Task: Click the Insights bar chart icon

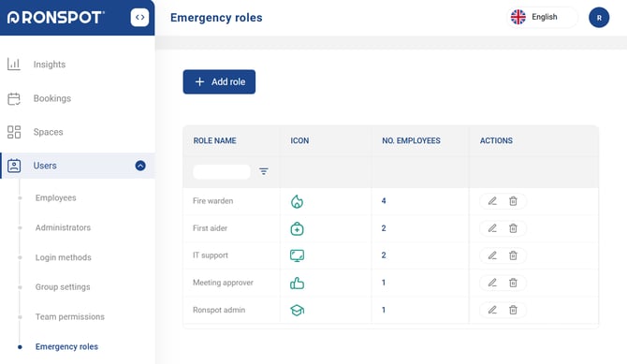Action: [14, 64]
